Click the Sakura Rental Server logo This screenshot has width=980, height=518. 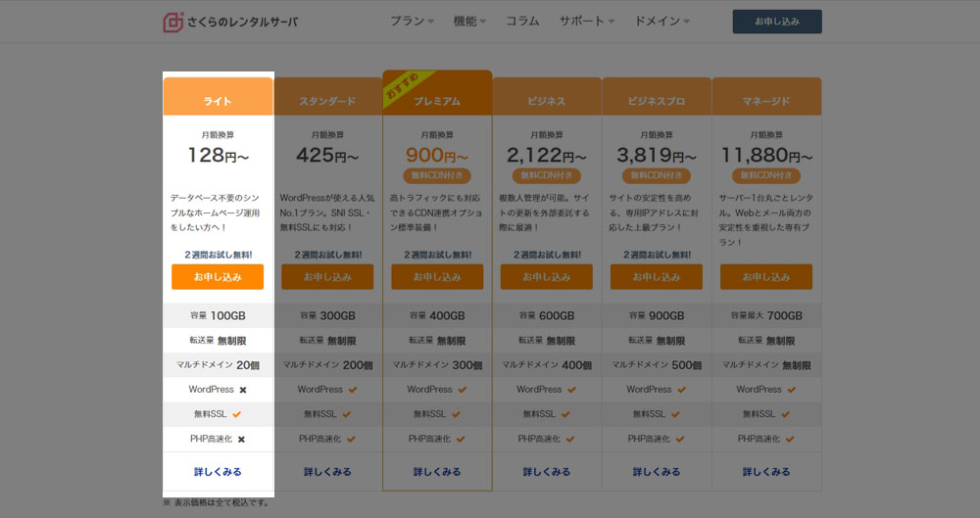pos(230,22)
